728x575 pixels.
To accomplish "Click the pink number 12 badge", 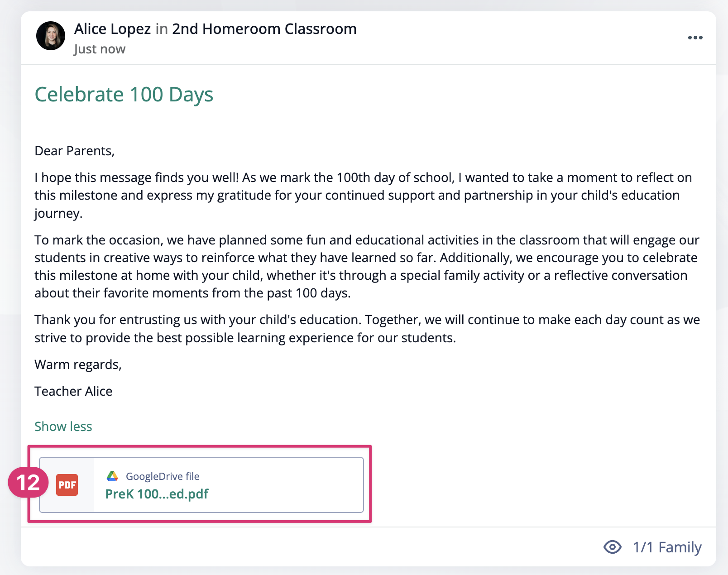I will point(28,482).
